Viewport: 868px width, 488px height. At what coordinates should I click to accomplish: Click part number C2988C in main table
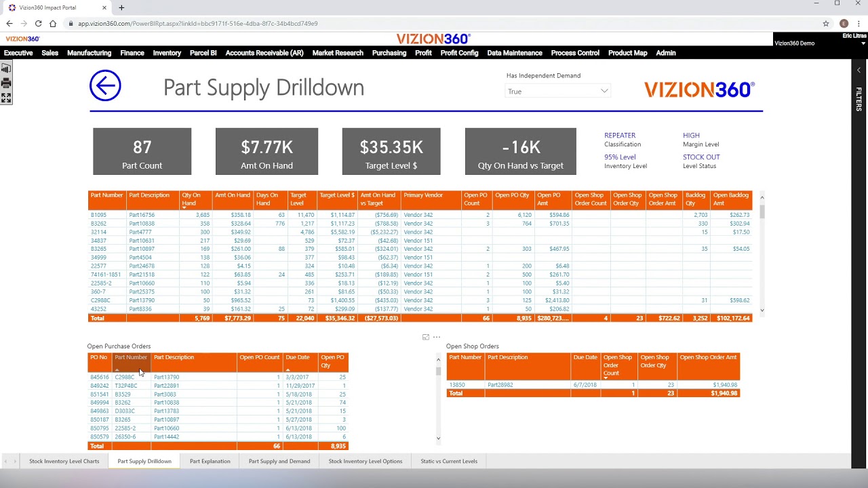click(100, 300)
